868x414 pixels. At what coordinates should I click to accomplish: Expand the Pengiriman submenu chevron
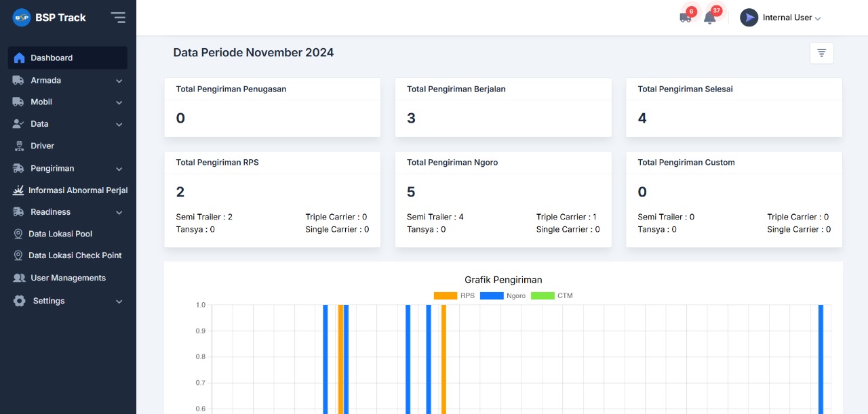119,169
